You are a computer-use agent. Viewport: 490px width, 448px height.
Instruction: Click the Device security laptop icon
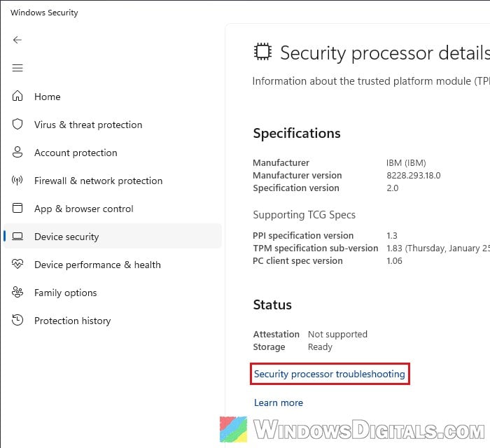click(x=17, y=236)
